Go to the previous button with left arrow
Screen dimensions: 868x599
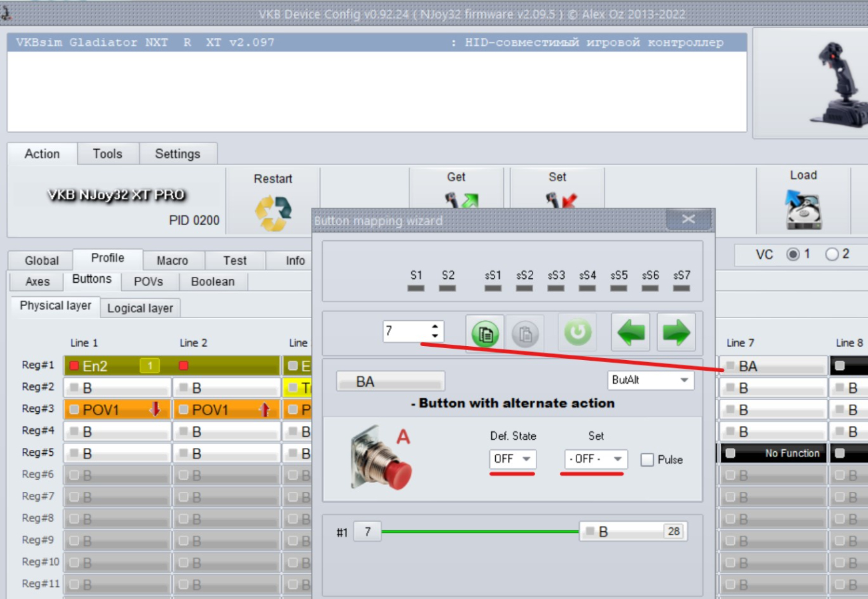click(630, 332)
